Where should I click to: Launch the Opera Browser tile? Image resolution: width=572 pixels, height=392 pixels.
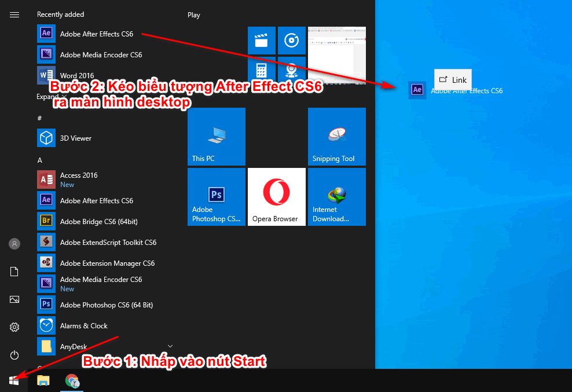pos(277,197)
